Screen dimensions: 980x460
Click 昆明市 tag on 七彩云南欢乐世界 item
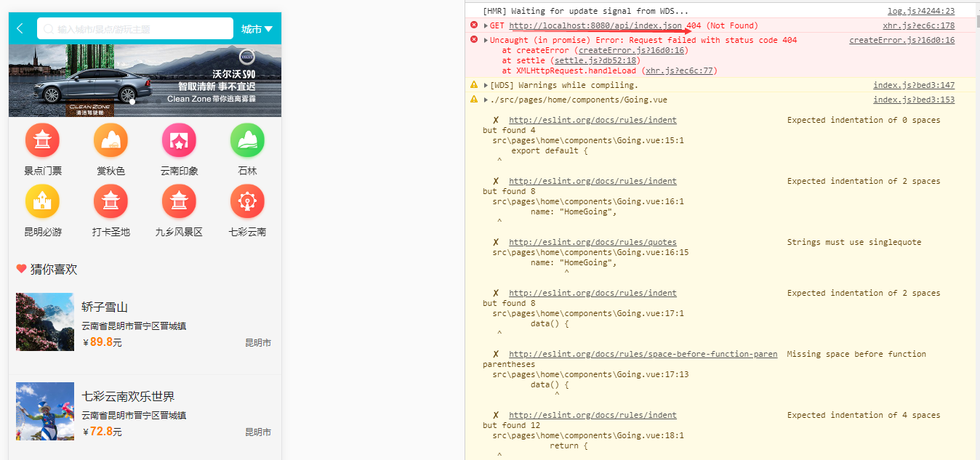[258, 432]
